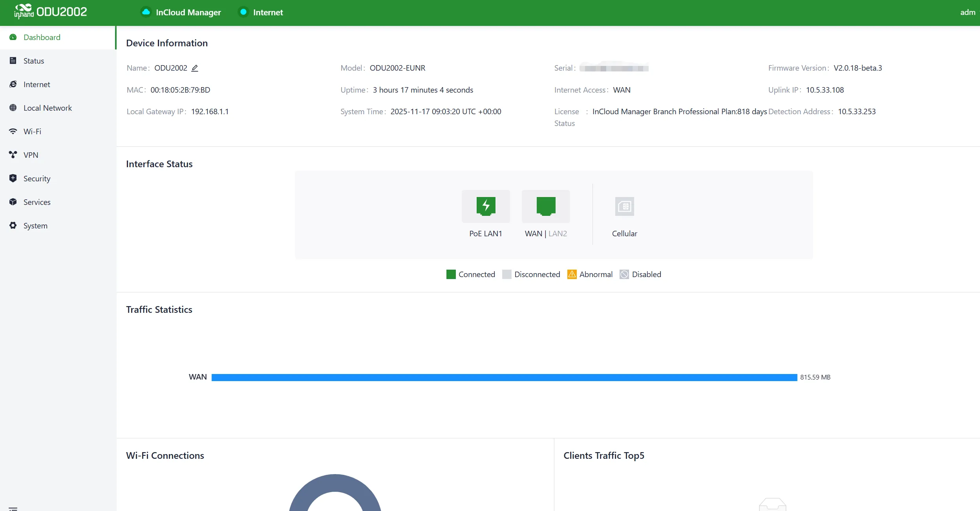This screenshot has height=511, width=980.
Task: Click Internet label in top header
Action: click(268, 13)
